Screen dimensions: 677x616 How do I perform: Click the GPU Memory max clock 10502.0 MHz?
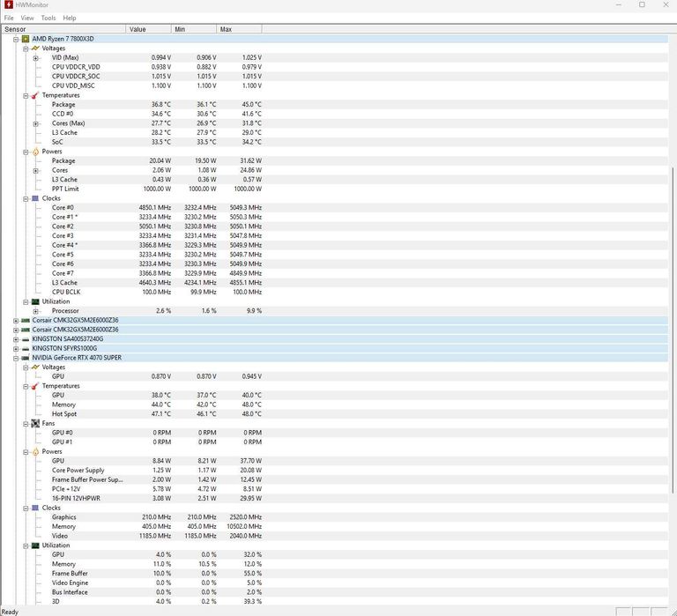coord(244,527)
